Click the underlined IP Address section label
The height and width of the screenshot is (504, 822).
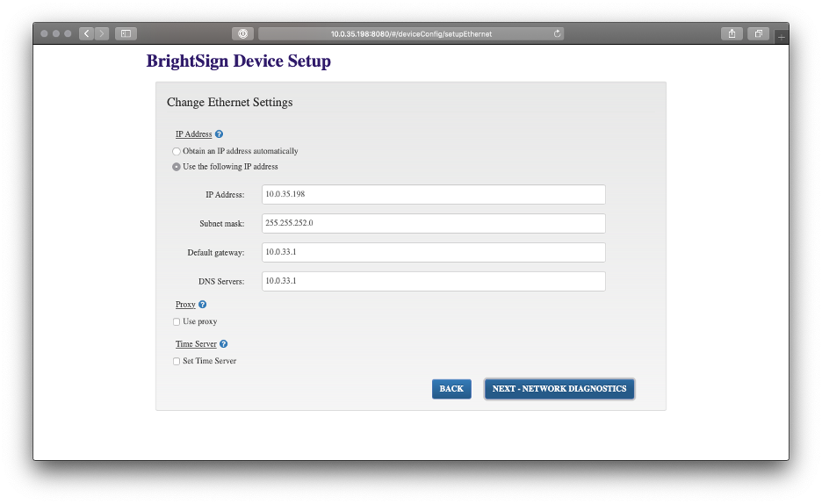(193, 134)
